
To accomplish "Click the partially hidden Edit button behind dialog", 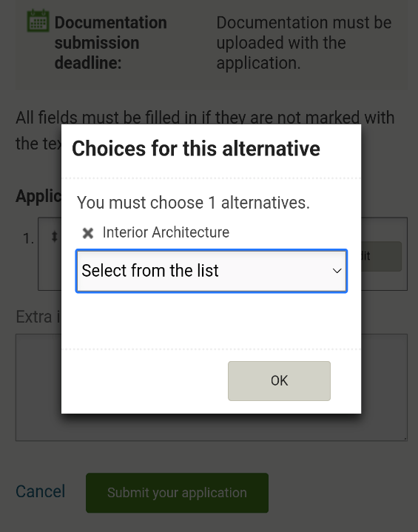I will pyautogui.click(x=381, y=256).
